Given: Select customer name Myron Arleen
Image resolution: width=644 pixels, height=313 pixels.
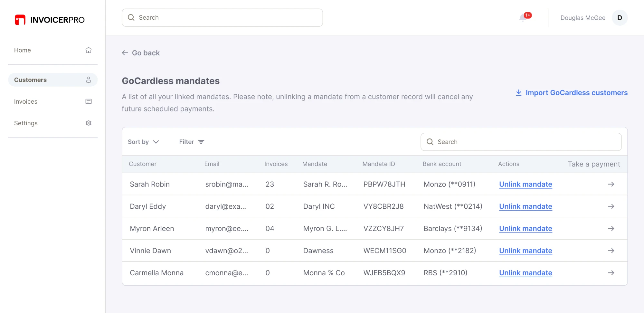Looking at the screenshot, I should pyautogui.click(x=152, y=229).
